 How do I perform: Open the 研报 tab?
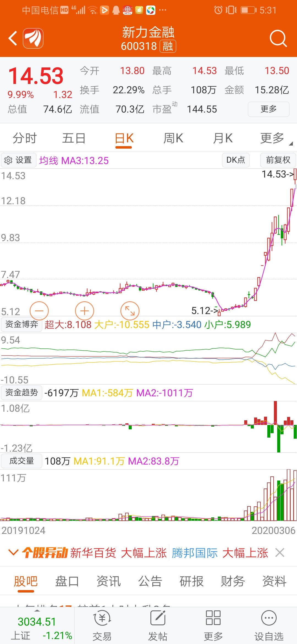pos(191,581)
